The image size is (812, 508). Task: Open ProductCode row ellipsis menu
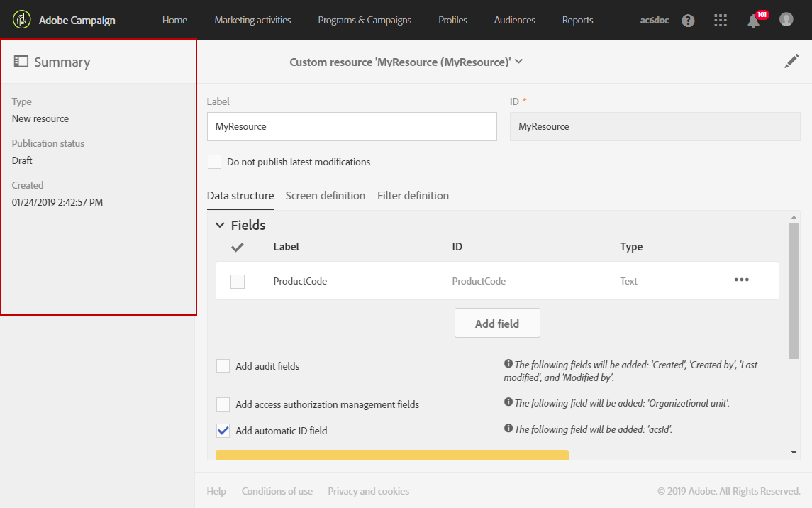click(741, 280)
